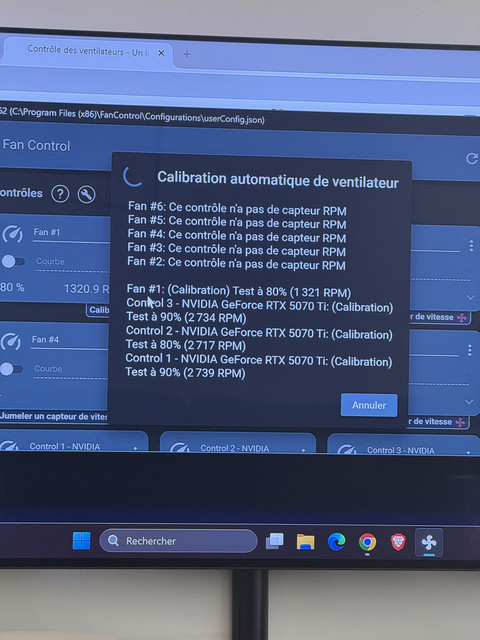Click the Fan #5 no RPM sensor line
The image size is (480, 640).
[237, 222]
